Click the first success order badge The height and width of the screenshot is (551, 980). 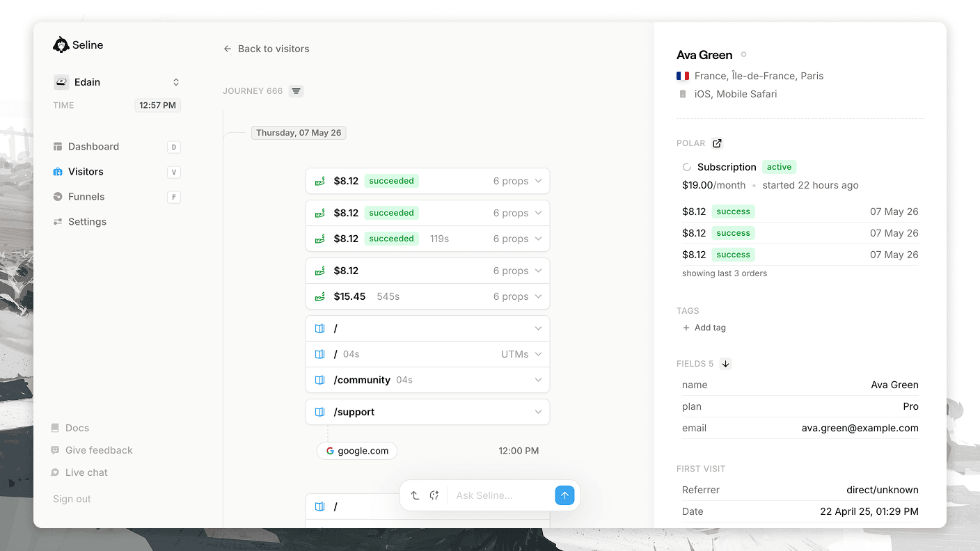click(x=734, y=211)
